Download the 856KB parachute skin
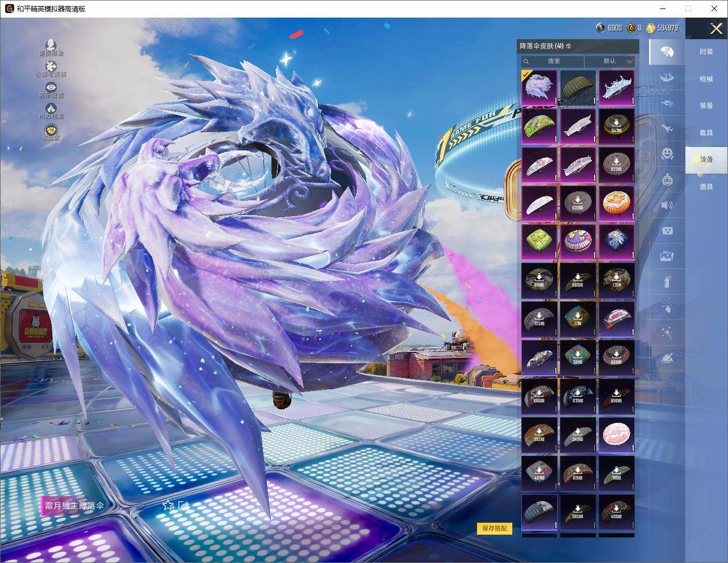The image size is (728, 563). pos(617,396)
